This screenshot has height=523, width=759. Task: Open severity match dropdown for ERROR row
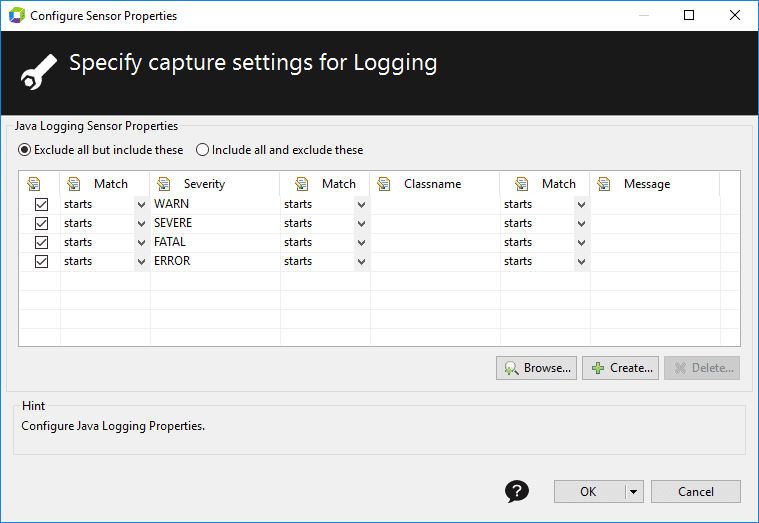[x=141, y=262]
